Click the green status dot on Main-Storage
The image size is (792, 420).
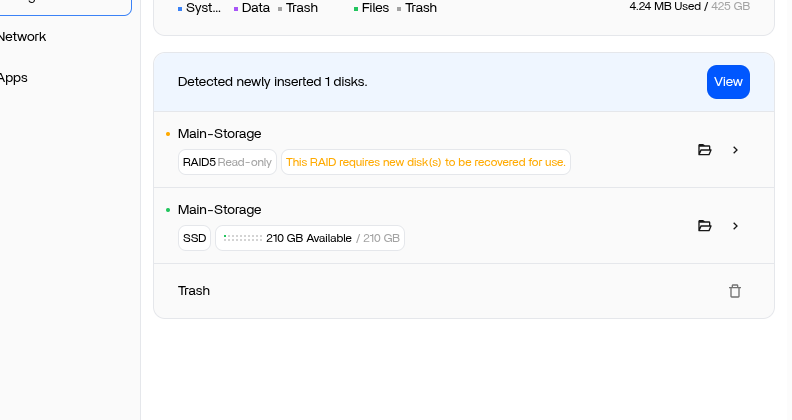pyautogui.click(x=168, y=209)
